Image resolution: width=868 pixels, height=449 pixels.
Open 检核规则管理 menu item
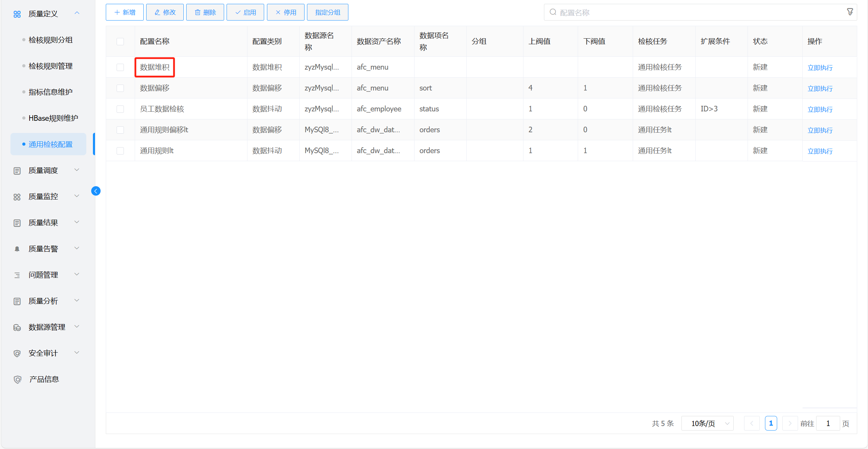(x=50, y=66)
